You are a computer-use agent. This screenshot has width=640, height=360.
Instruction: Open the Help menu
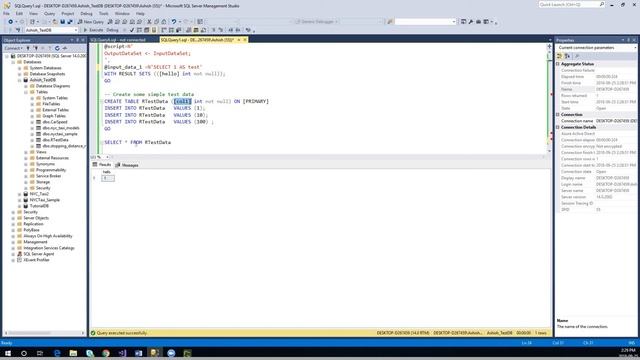pyautogui.click(x=140, y=13)
